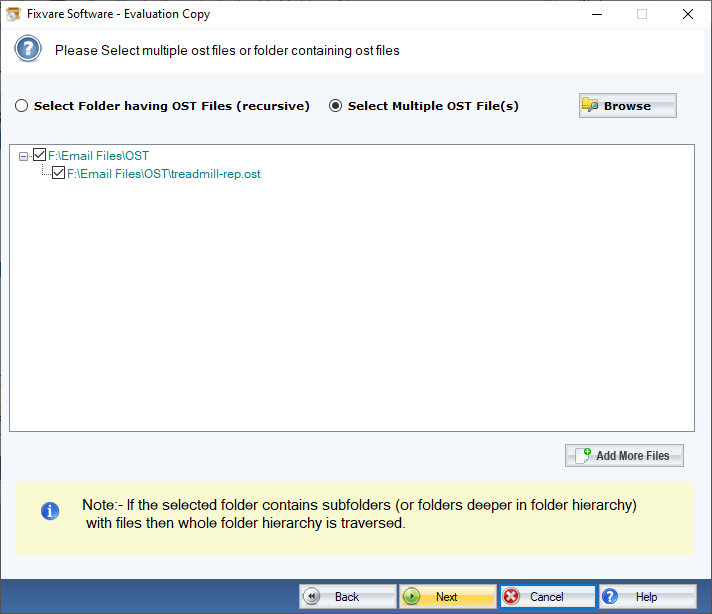Click the folder icon on Browse button

click(591, 106)
